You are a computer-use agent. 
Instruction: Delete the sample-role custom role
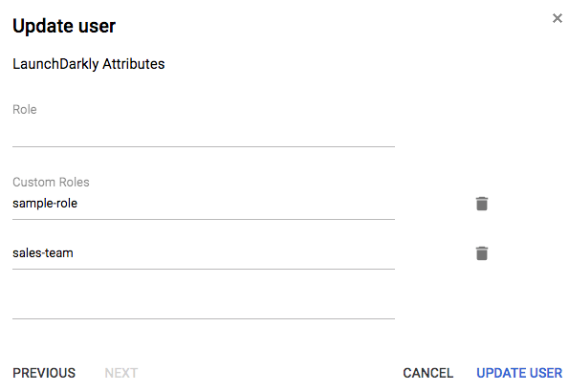[x=482, y=204]
